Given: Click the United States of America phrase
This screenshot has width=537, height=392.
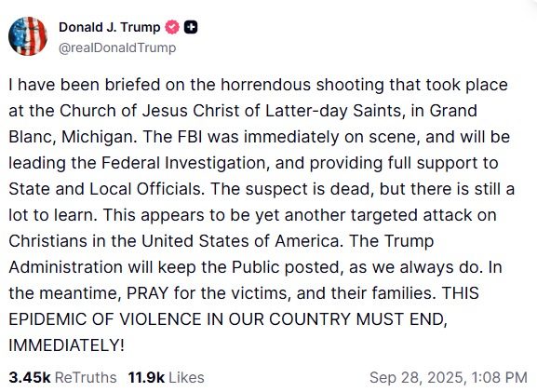Looking at the screenshot, I should pyautogui.click(x=242, y=241).
